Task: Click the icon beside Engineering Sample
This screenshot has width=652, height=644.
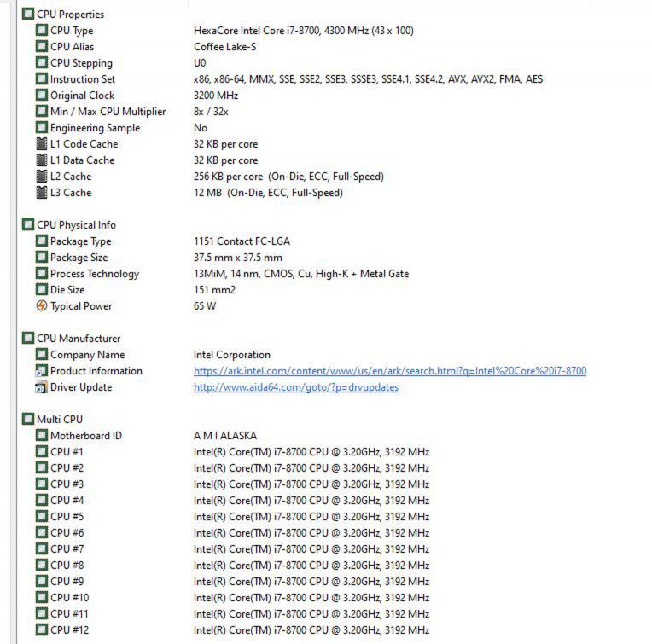Action: (42, 128)
